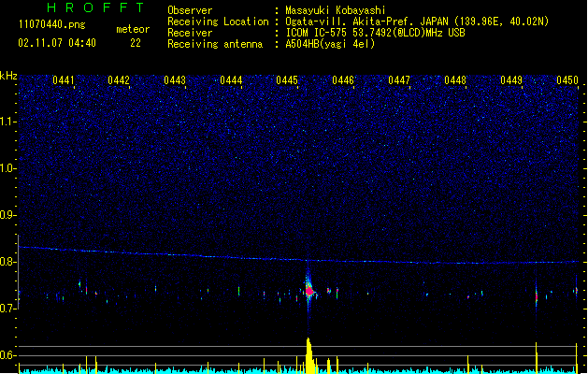Click the Observer label
588x374 pixels.
point(190,10)
